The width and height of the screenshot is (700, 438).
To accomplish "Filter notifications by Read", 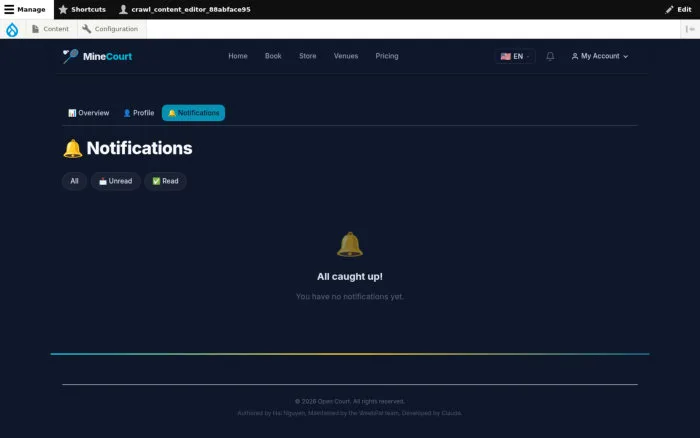I will 165,181.
